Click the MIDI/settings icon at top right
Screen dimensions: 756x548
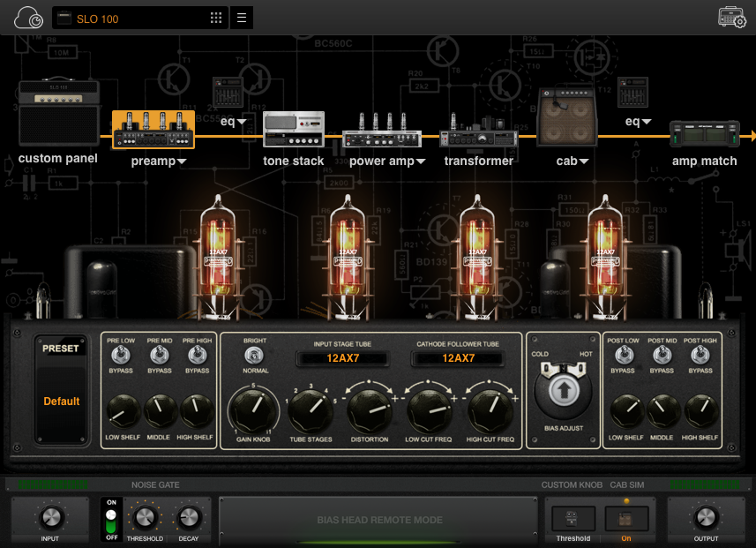tap(731, 17)
